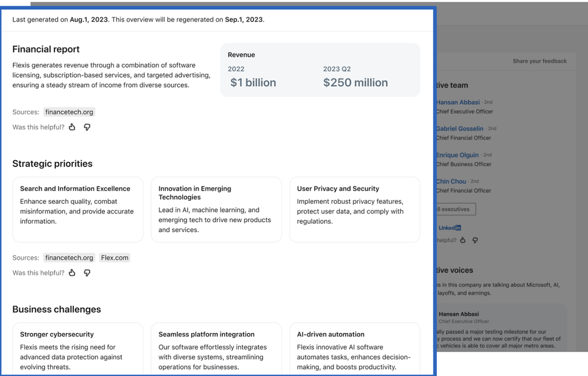Click the LinkedIn logo in background panel
Image resolution: width=588 pixels, height=376 pixels.
click(x=450, y=227)
